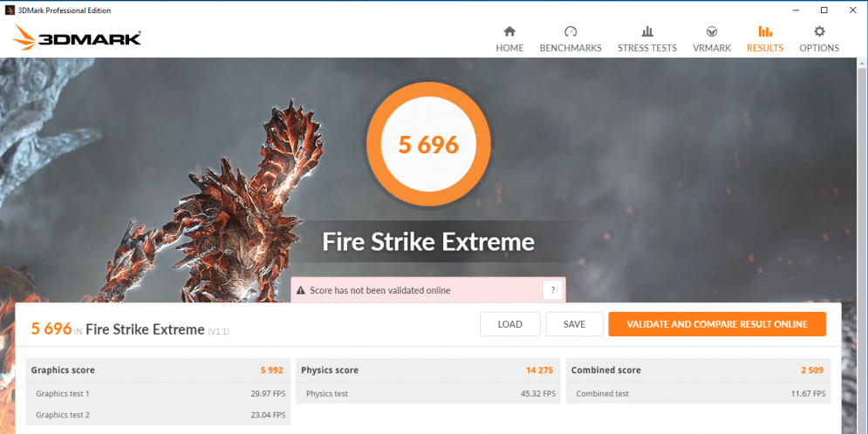Click the Graphics test 2 row label

pyautogui.click(x=63, y=415)
